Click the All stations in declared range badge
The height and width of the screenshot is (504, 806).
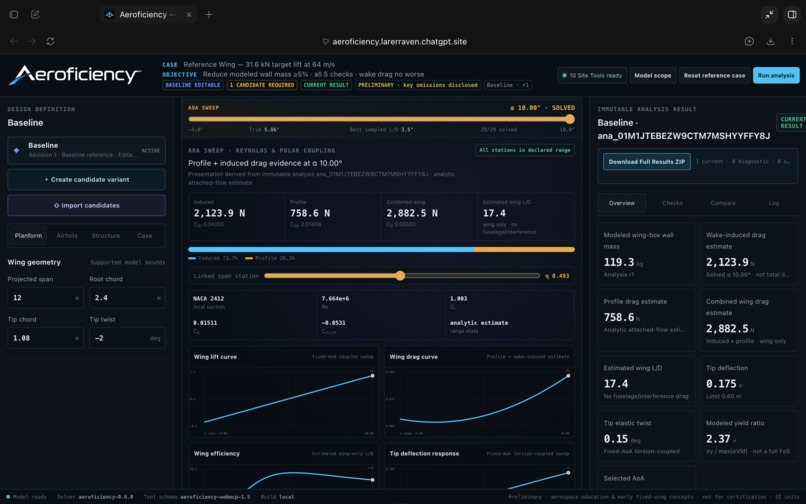525,150
